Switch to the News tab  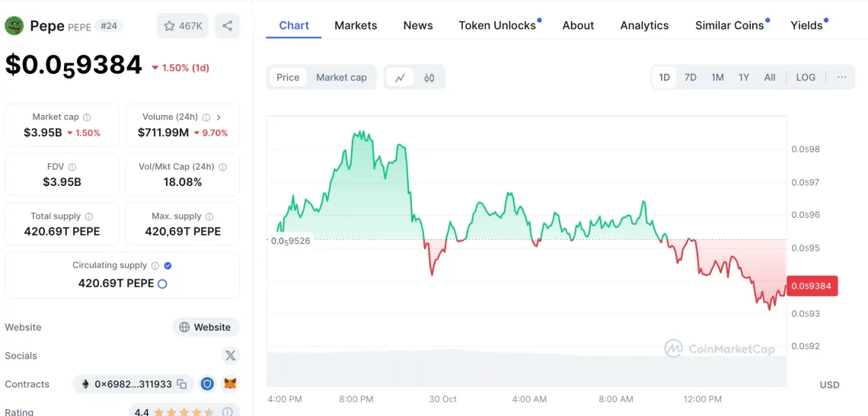(418, 25)
